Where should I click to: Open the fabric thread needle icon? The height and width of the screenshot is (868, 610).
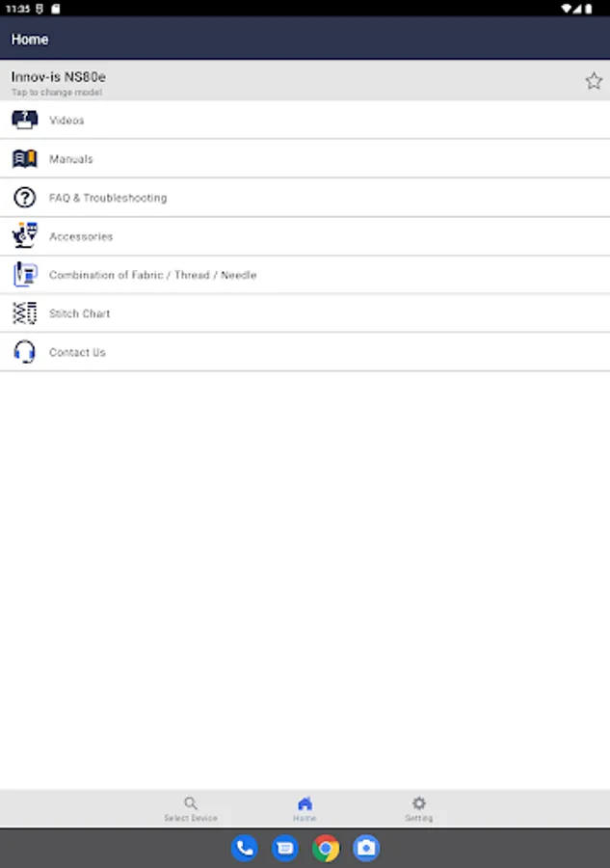click(x=25, y=275)
